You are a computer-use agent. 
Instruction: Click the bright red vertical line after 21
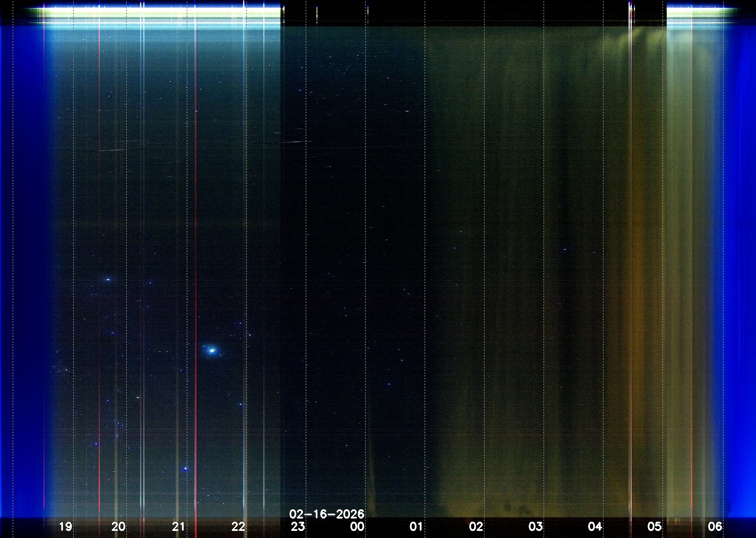196,248
